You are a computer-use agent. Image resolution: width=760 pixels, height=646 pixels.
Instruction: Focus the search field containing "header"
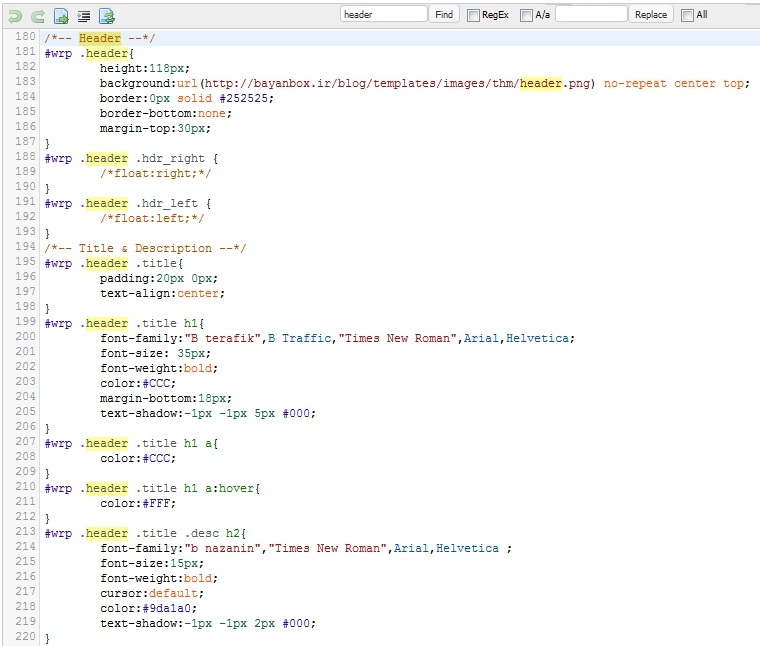click(x=383, y=15)
